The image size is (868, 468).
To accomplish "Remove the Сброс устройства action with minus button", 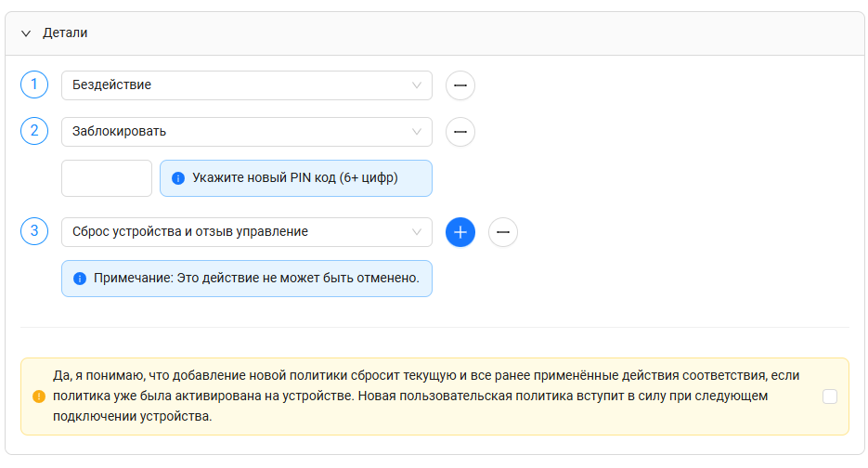I will coord(502,232).
